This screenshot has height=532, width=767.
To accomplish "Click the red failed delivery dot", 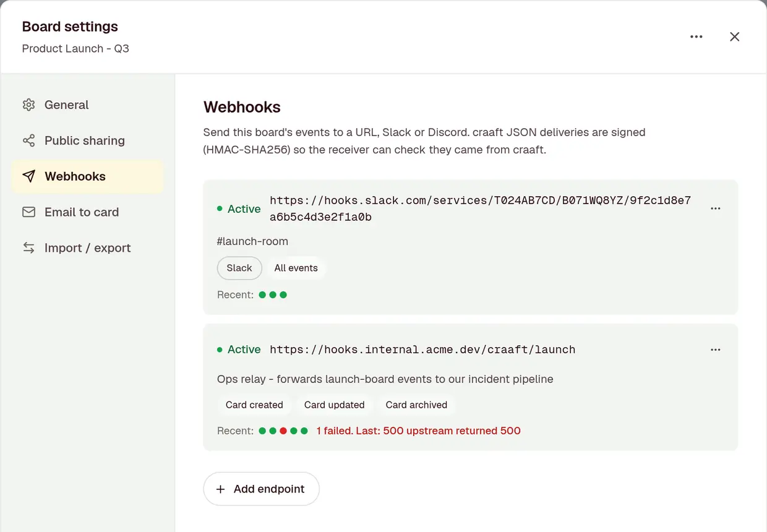I will pos(283,431).
